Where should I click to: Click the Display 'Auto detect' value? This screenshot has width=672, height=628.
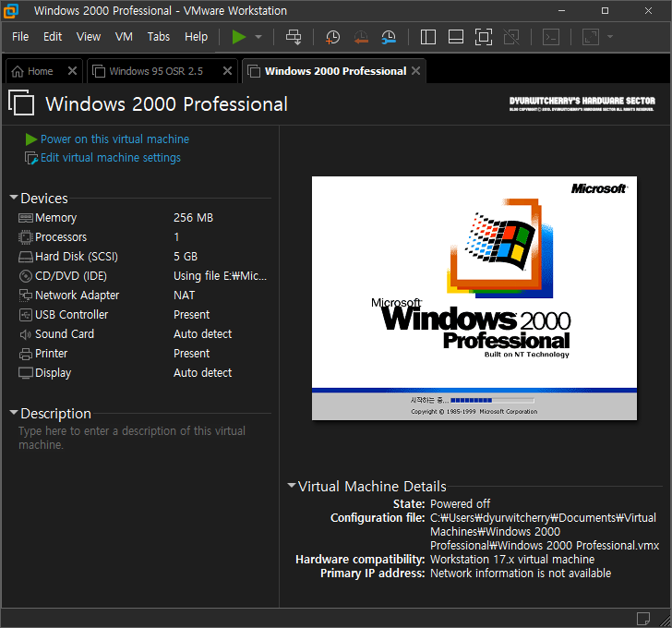(202, 373)
